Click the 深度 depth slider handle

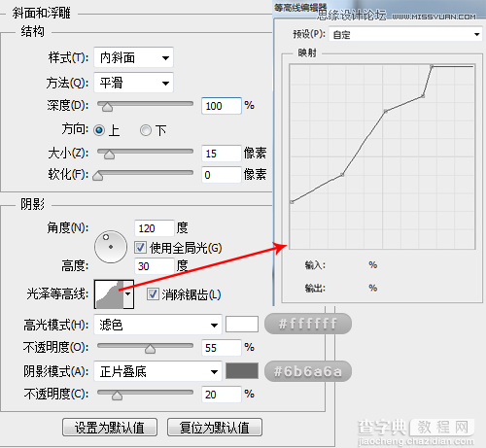(x=107, y=107)
